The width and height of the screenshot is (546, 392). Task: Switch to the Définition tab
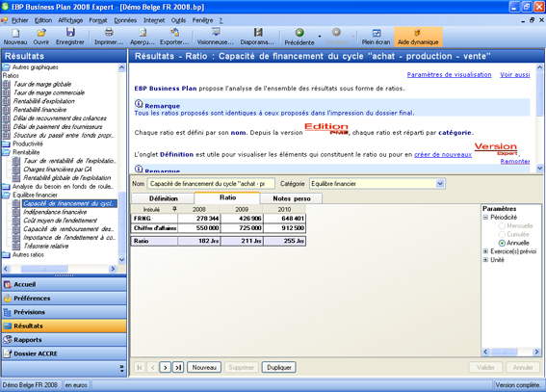click(x=163, y=198)
